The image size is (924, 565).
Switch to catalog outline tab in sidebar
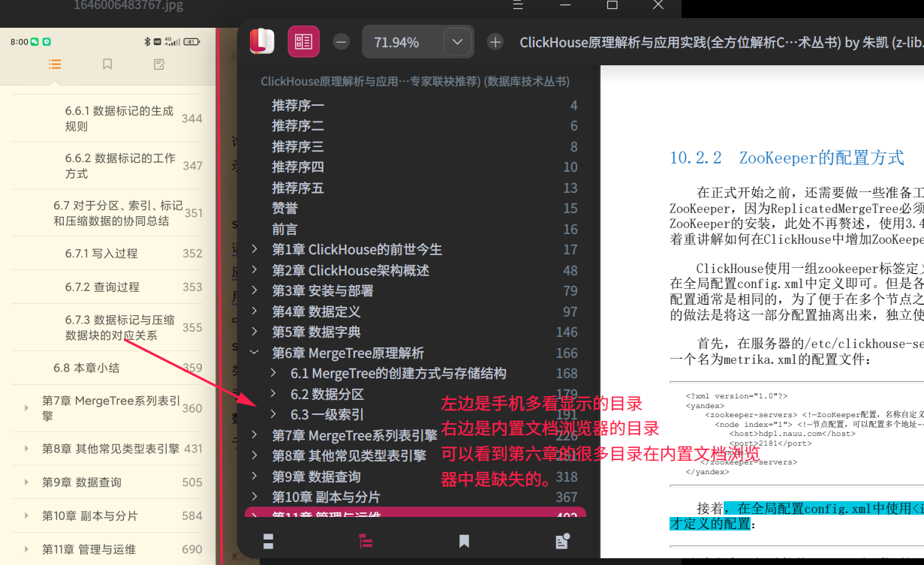click(366, 541)
